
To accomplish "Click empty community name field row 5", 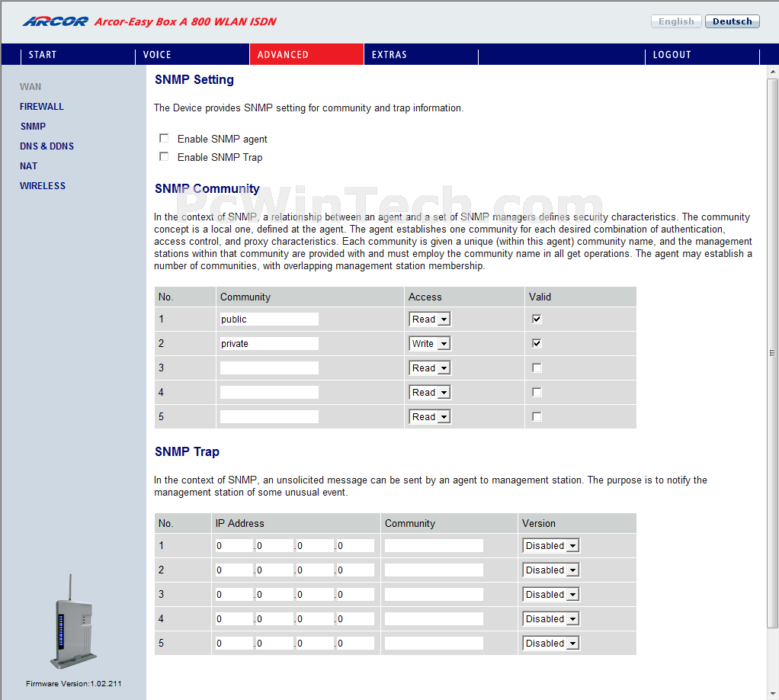I will click(x=269, y=416).
